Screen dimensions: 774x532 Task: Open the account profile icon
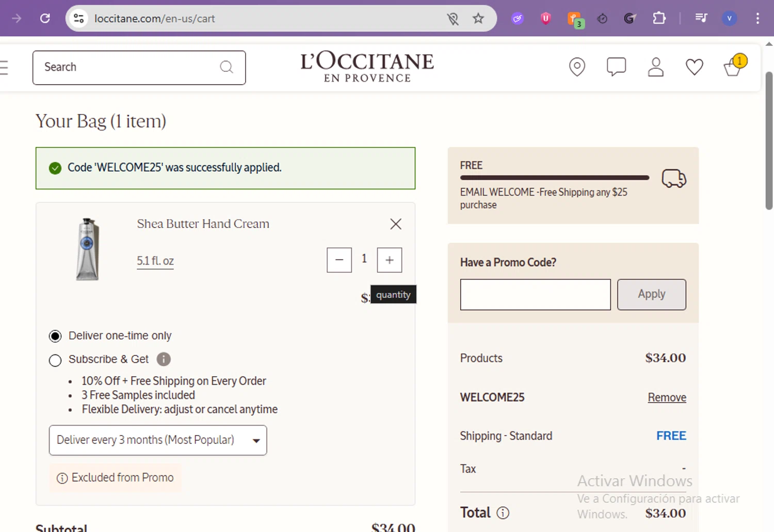coord(655,67)
